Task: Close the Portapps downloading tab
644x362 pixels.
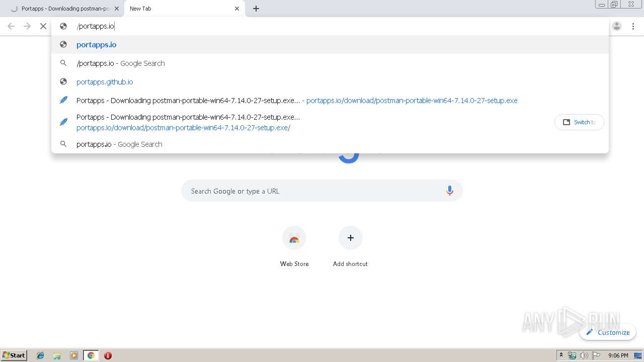Action: [x=117, y=9]
